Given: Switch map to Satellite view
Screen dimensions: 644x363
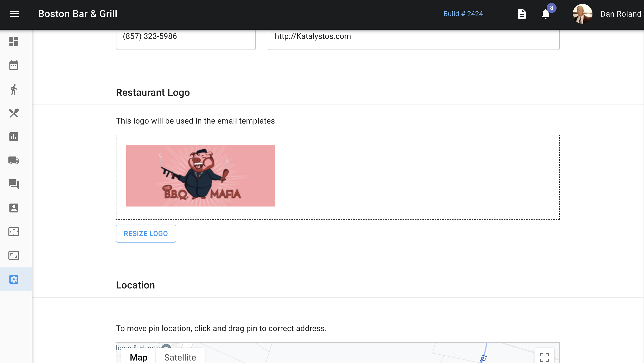Looking at the screenshot, I should (180, 357).
